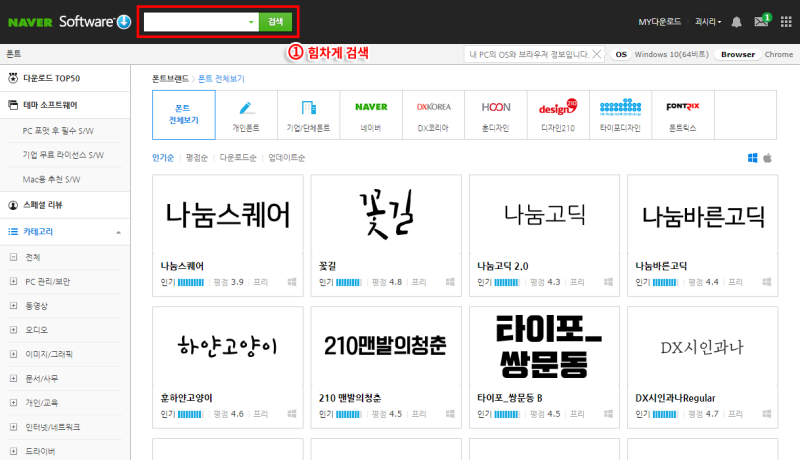Sort fonts by 인기순

[163, 158]
